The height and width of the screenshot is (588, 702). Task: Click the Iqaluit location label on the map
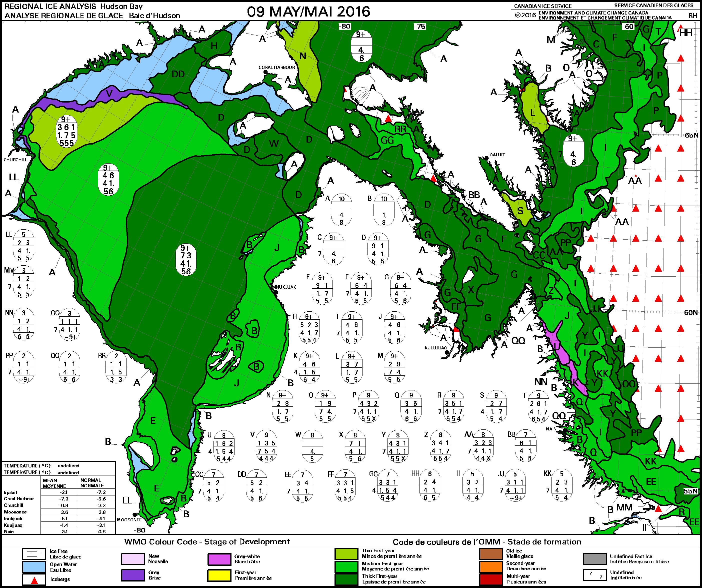497,155
